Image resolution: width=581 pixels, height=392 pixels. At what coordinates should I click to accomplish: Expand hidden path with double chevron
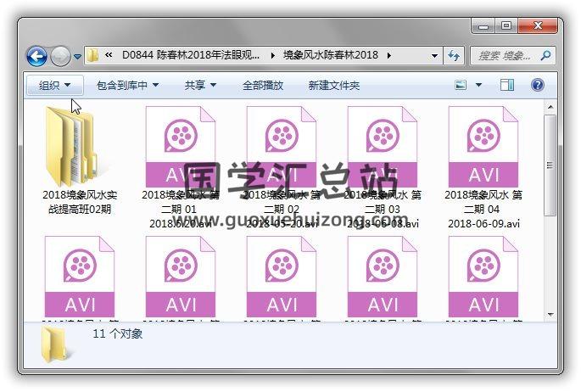[109, 55]
